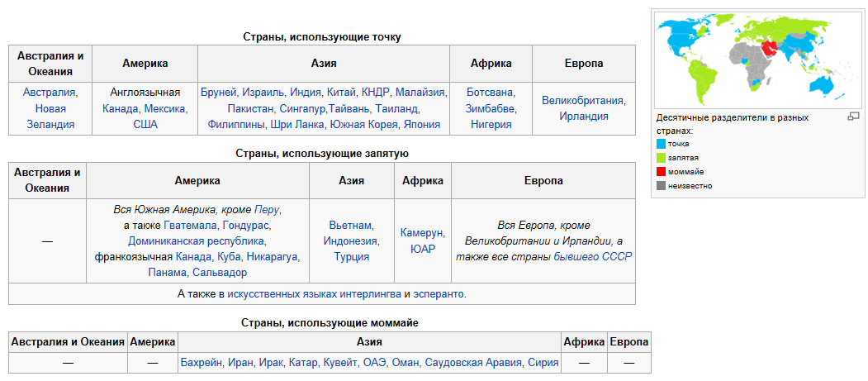Open the Южная Корея link
Viewport: 868px width, 381px height.
(x=364, y=125)
